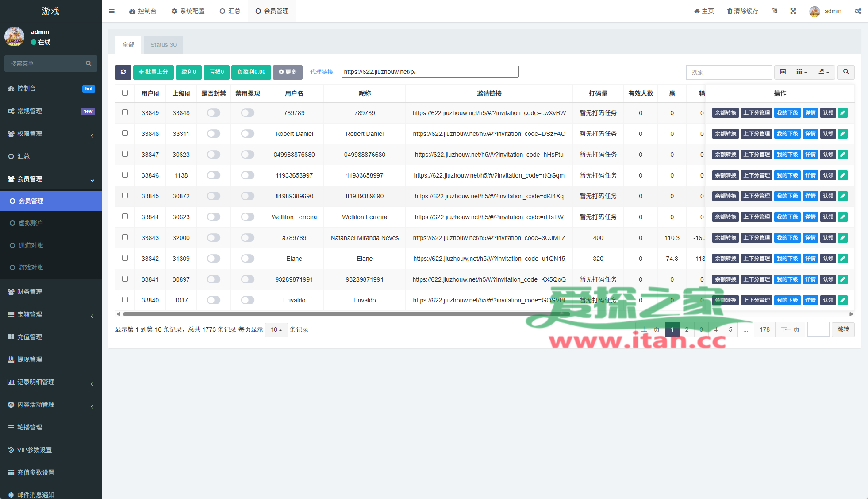
Task: Open 常规管理 in sidebar
Action: click(x=51, y=111)
